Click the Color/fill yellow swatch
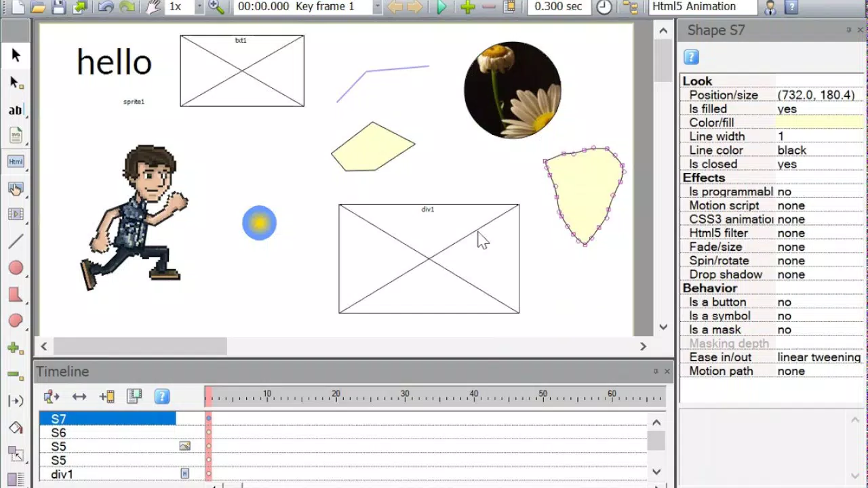Viewport: 868px width, 488px height. [x=820, y=123]
